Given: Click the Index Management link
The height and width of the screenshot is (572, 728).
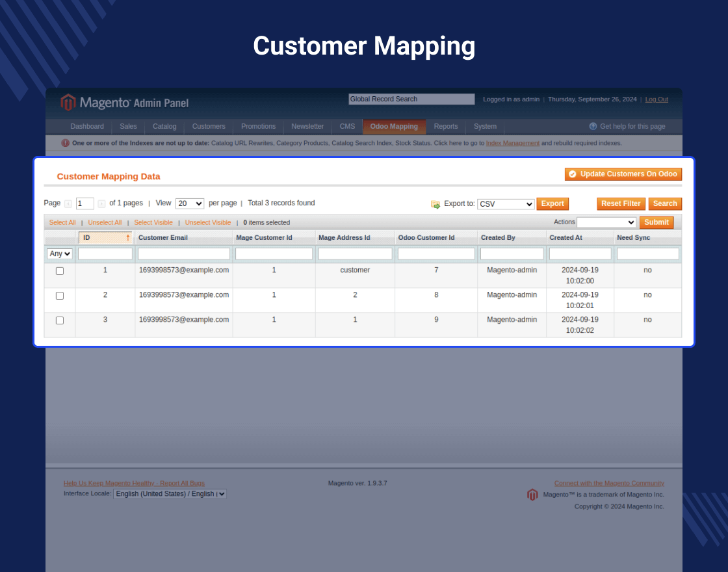Looking at the screenshot, I should (x=513, y=143).
